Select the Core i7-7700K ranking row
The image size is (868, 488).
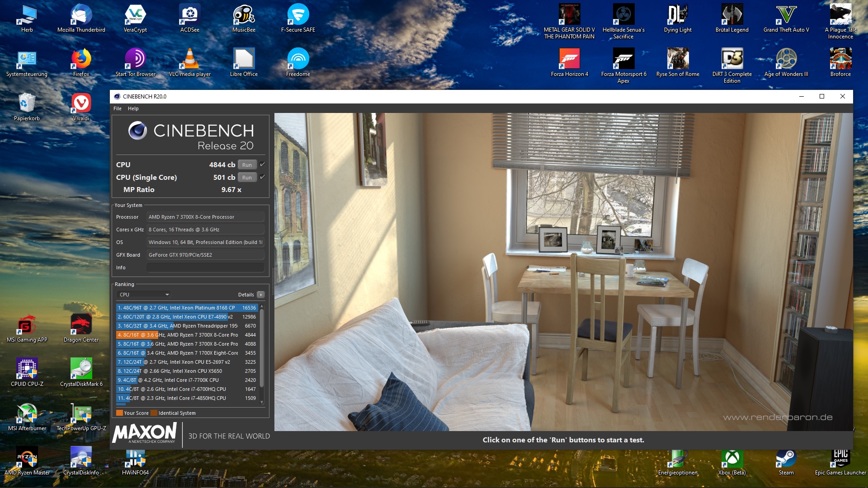(187, 380)
